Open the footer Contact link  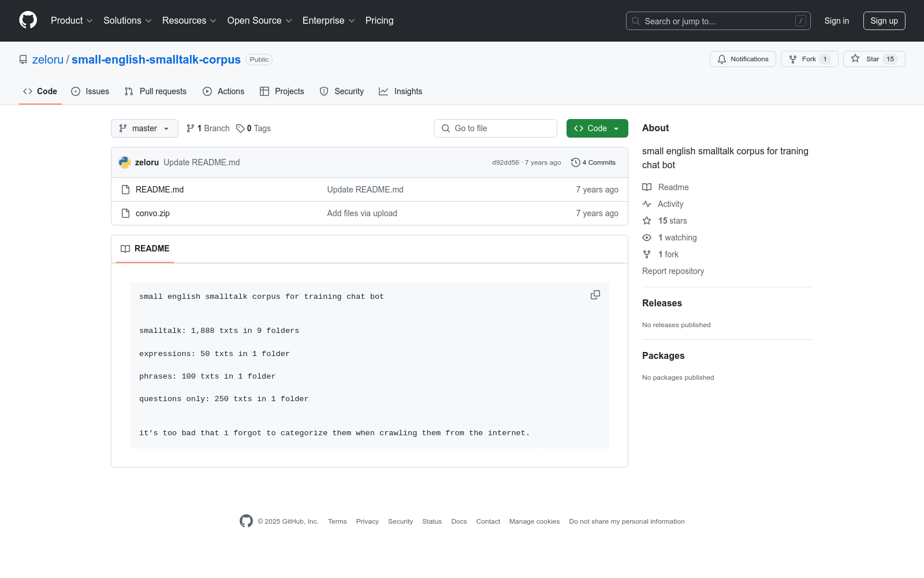(x=488, y=521)
